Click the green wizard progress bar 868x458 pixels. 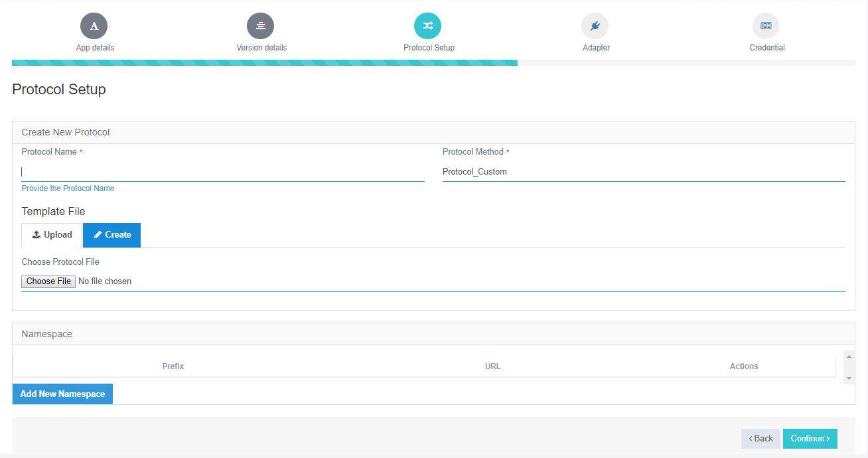[x=265, y=62]
